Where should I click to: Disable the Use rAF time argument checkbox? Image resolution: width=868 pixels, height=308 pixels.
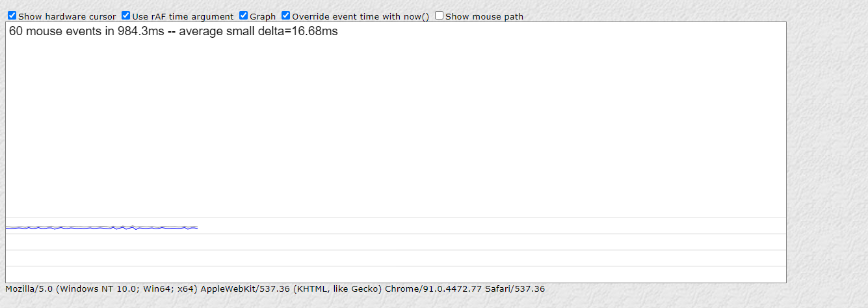[x=126, y=16]
